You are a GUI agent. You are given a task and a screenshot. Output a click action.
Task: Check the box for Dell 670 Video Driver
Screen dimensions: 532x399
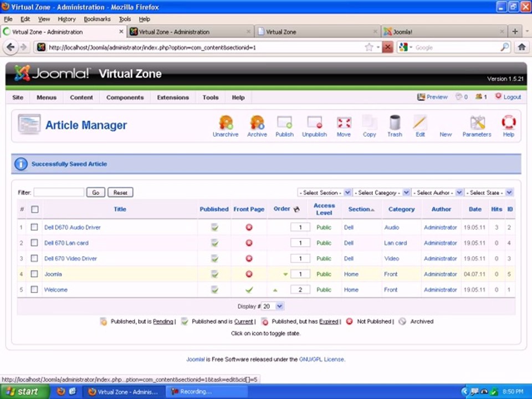[34, 258]
